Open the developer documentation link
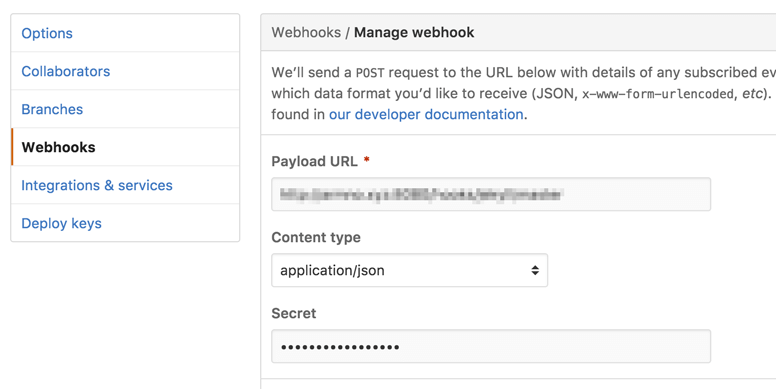This screenshot has height=389, width=776. click(426, 114)
